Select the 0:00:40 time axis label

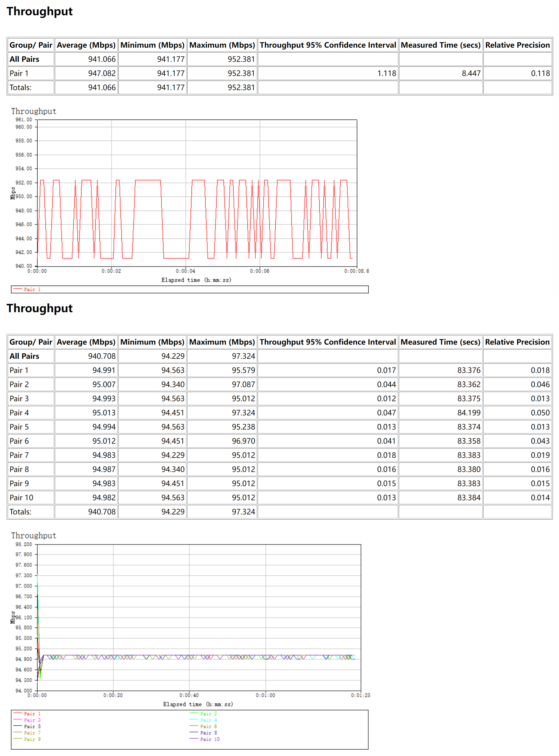click(189, 695)
